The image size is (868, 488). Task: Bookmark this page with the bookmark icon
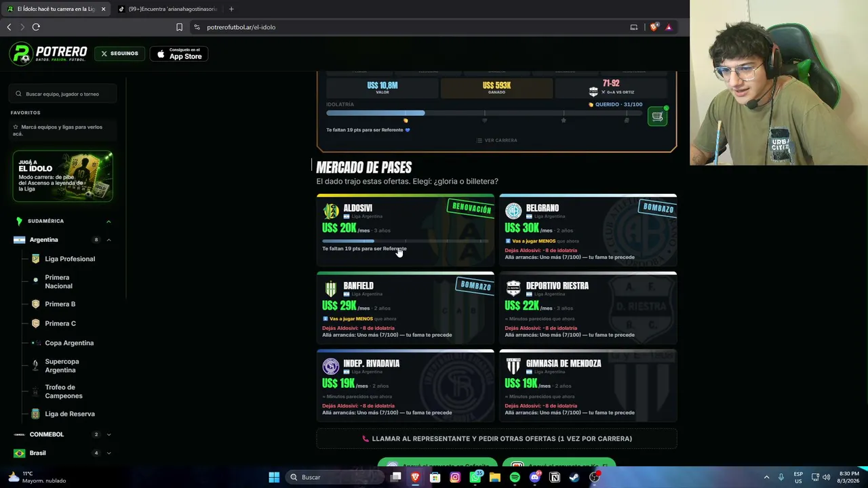coord(179,27)
